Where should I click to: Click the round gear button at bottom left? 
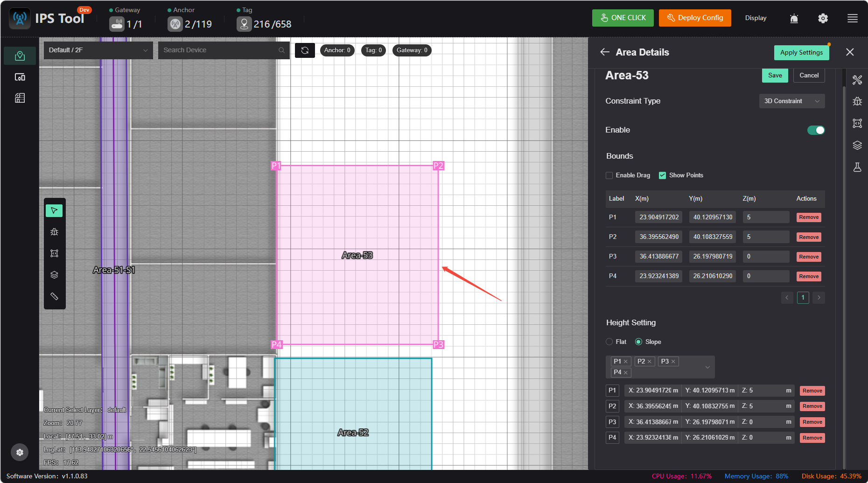coord(20,452)
